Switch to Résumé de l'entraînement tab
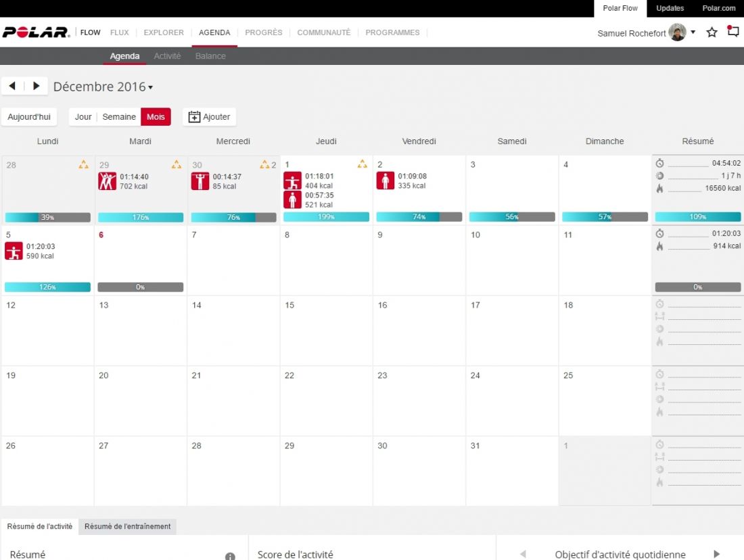The image size is (744, 560). [127, 526]
